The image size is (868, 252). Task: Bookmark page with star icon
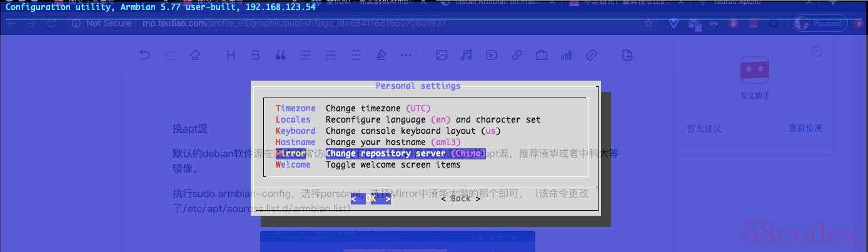click(648, 23)
